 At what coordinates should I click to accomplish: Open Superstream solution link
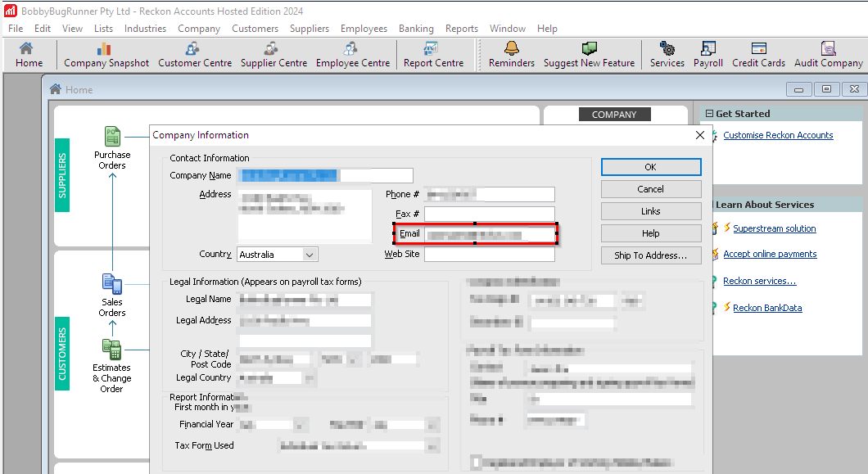(774, 228)
